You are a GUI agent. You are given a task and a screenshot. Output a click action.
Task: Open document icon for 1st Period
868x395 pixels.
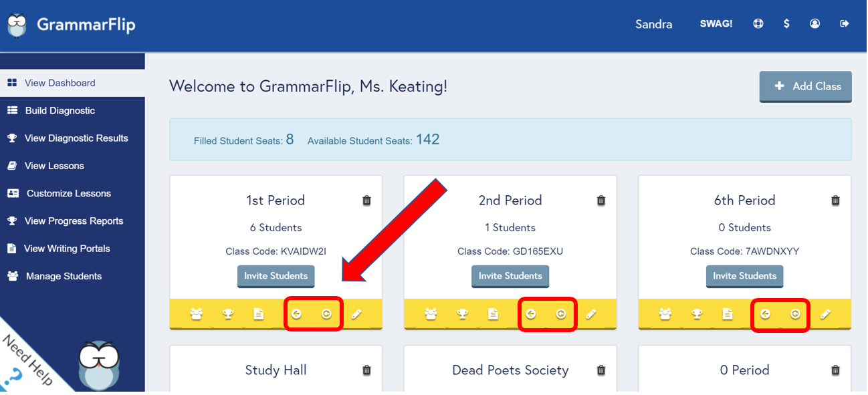point(259,314)
